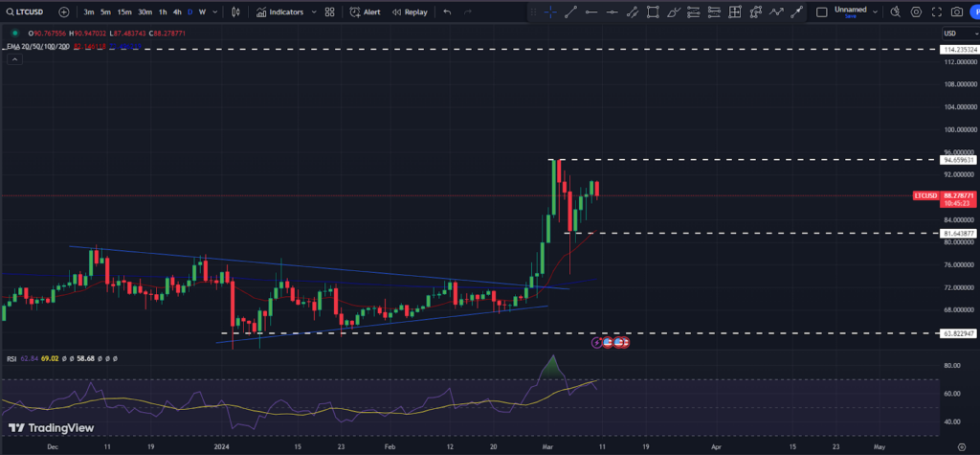Open the chart layout selector square
980x455 pixels.
pyautogui.click(x=822, y=11)
